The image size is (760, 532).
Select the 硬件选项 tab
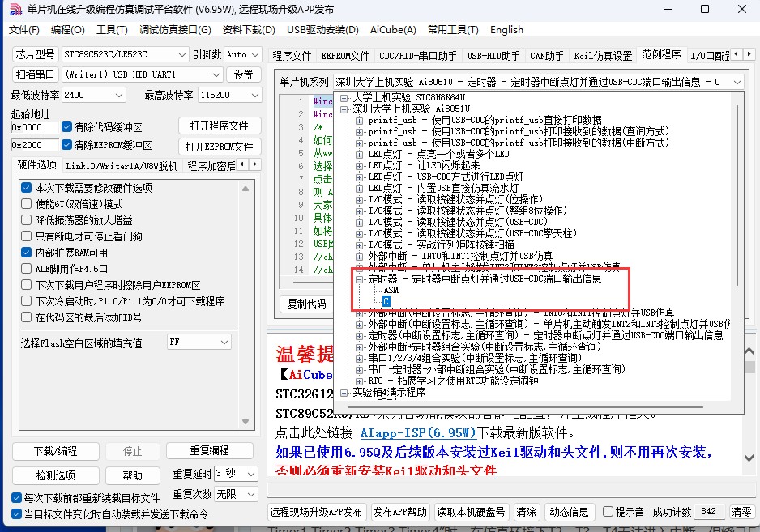[37, 164]
